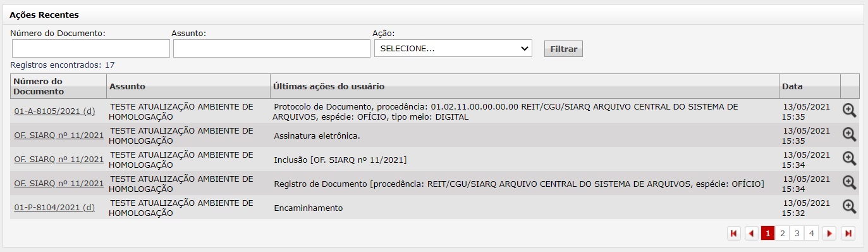This screenshot has height=252, width=868.
Task: Go to last page of results
Action: coord(848,234)
